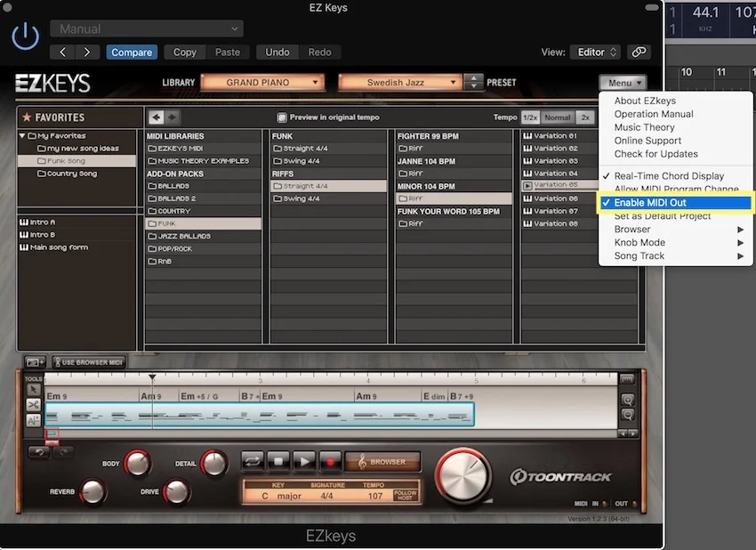The height and width of the screenshot is (550, 756).
Task: Stop playback with the stop button
Action: point(278,462)
